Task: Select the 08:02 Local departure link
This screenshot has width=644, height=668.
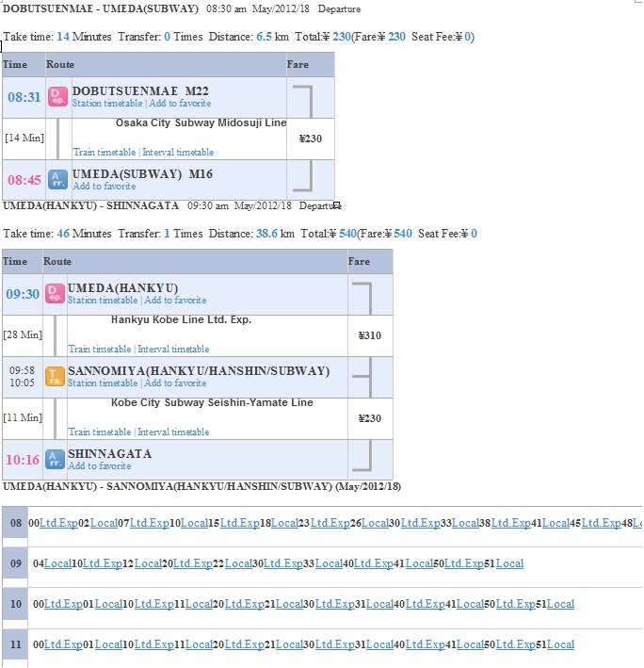Action: [104, 523]
